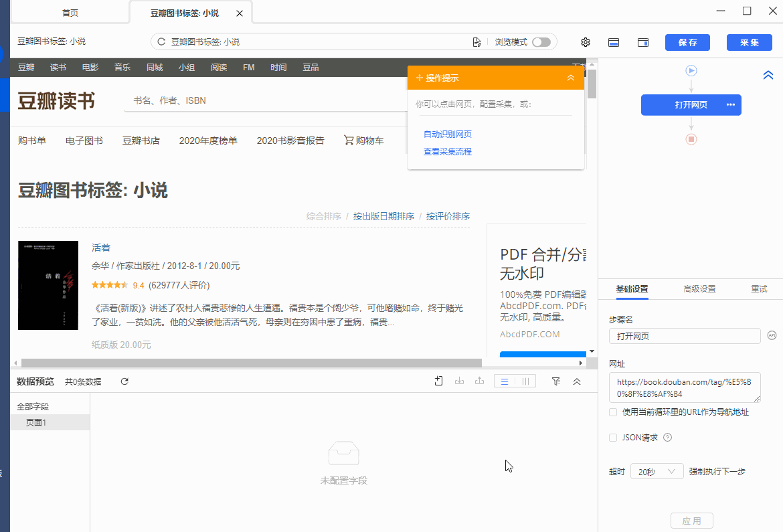783x532 pixels.
Task: Click the bottom-panel layout icon
Action: click(614, 42)
